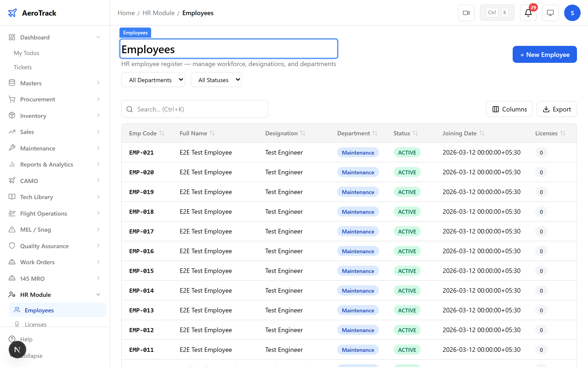Screen dimensions: 588x367
Task: Click inside the Search field
Action: click(x=194, y=109)
